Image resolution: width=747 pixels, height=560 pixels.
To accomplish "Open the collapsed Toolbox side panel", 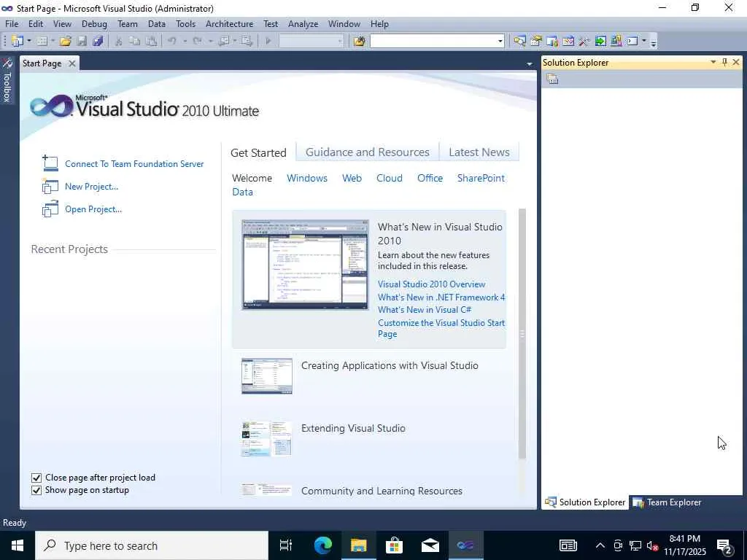I will tap(7, 81).
